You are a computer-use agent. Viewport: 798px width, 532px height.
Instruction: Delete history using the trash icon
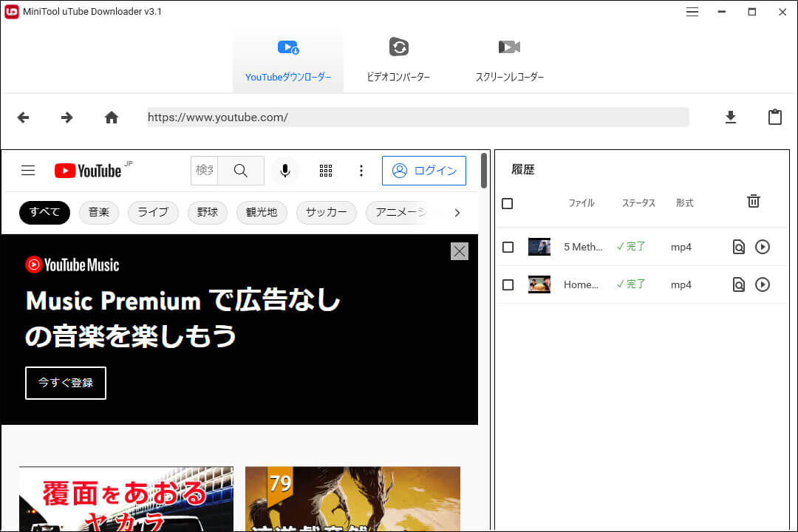[x=754, y=201]
